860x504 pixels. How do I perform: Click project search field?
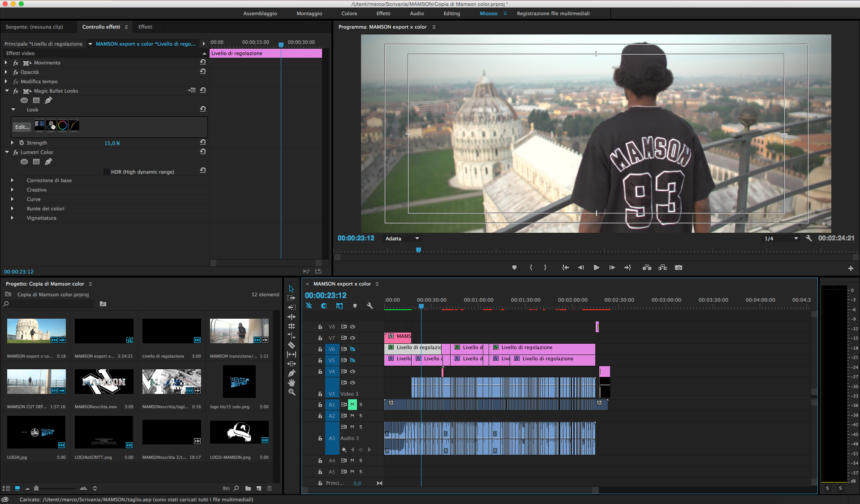52,304
